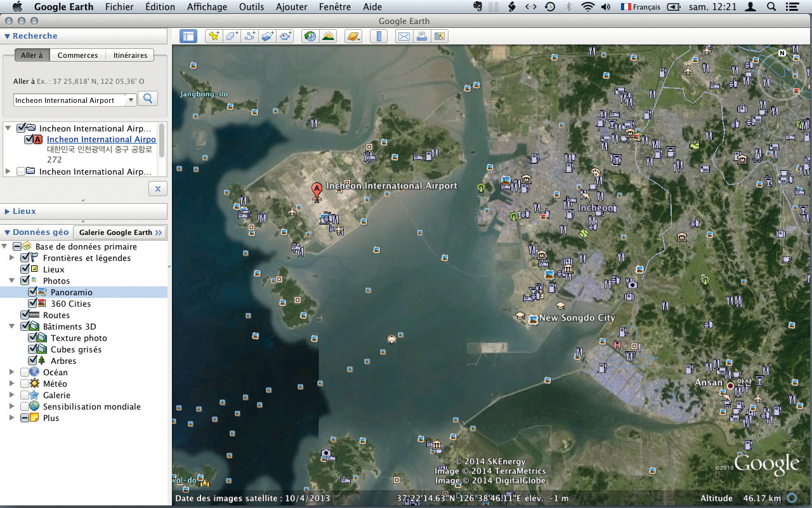Screen dimensions: 812x508
Task: Print the current view
Action: tap(421, 36)
